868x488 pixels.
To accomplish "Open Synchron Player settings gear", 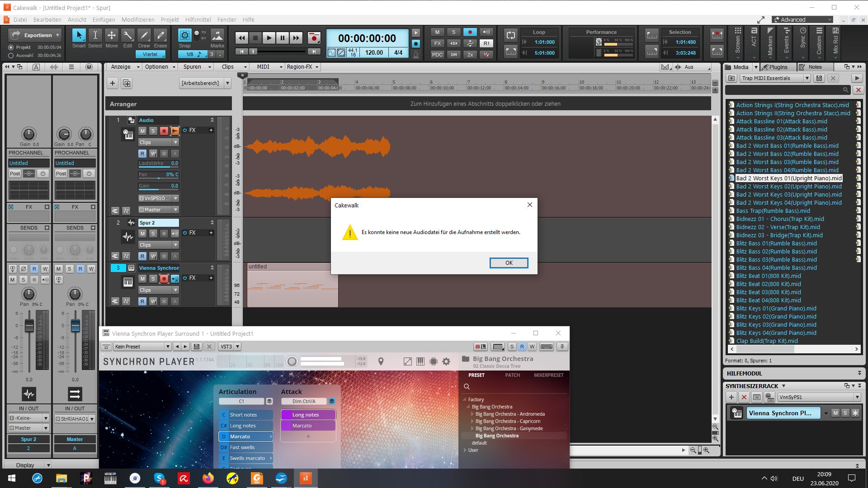I will click(446, 361).
